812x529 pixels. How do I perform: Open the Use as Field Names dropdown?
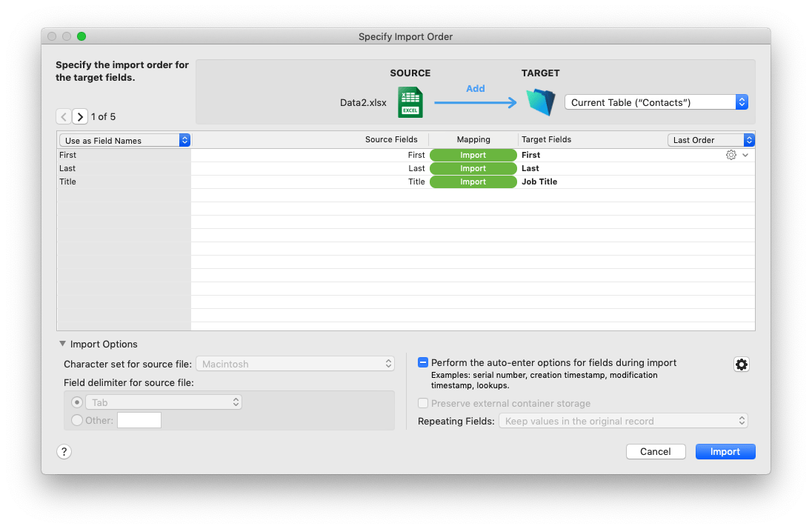coord(124,139)
